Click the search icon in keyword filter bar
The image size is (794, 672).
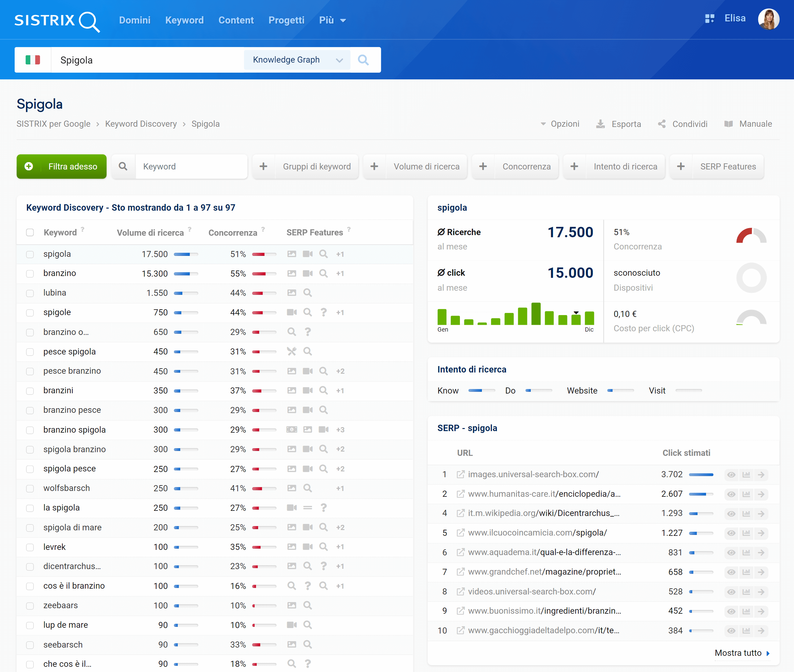click(x=123, y=167)
